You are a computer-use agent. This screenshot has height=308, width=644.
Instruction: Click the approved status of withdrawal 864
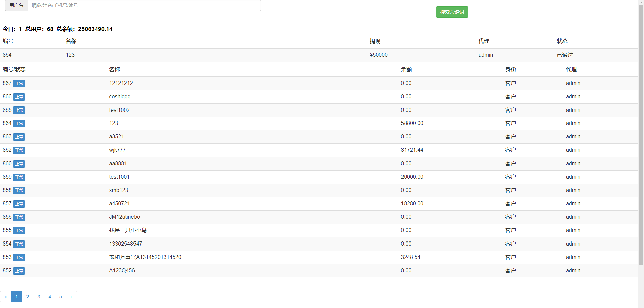[565, 55]
